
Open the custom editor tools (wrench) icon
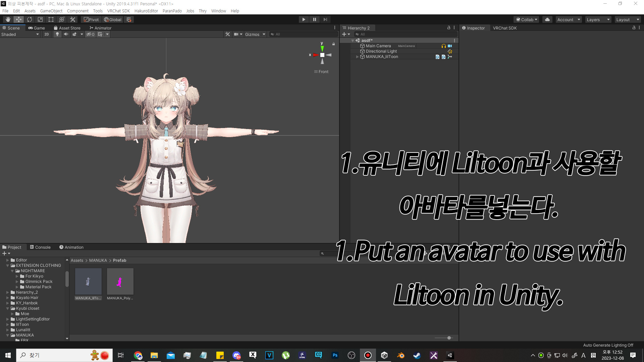click(72, 19)
